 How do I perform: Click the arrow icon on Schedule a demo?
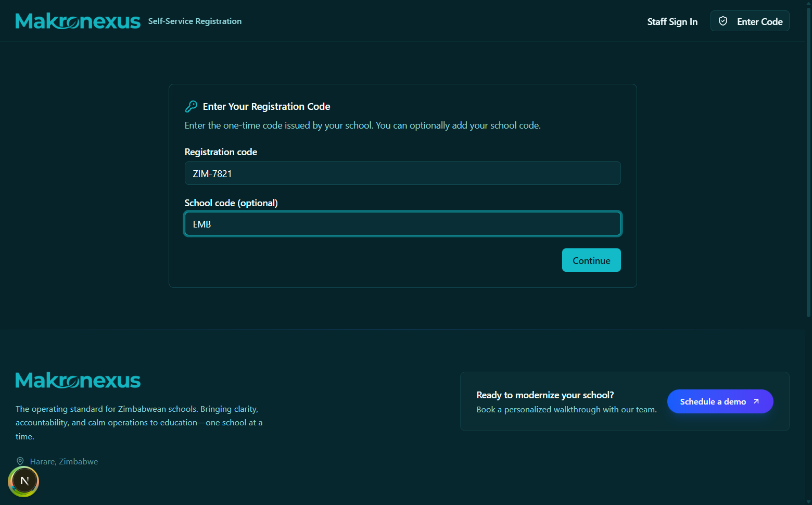coord(756,401)
